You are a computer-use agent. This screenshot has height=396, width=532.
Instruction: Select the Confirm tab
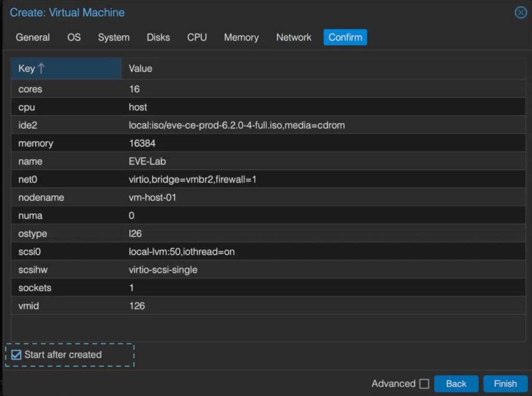click(x=345, y=37)
